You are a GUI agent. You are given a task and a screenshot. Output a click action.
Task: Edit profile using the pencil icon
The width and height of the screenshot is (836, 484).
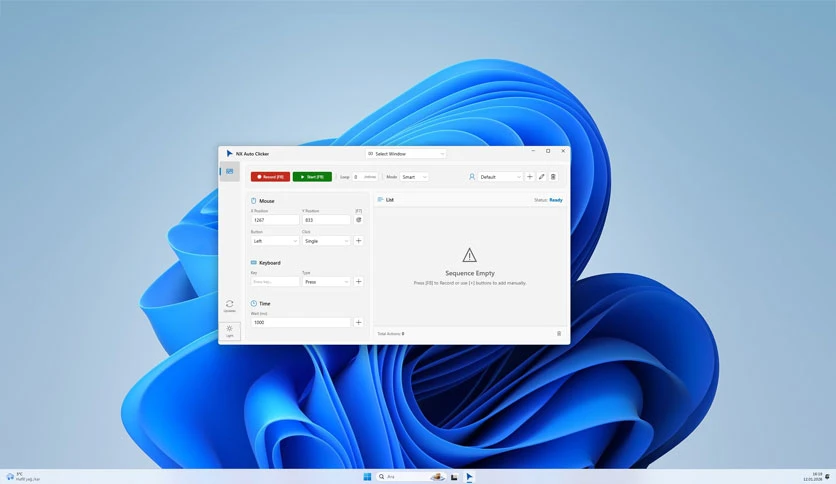pyautogui.click(x=541, y=177)
